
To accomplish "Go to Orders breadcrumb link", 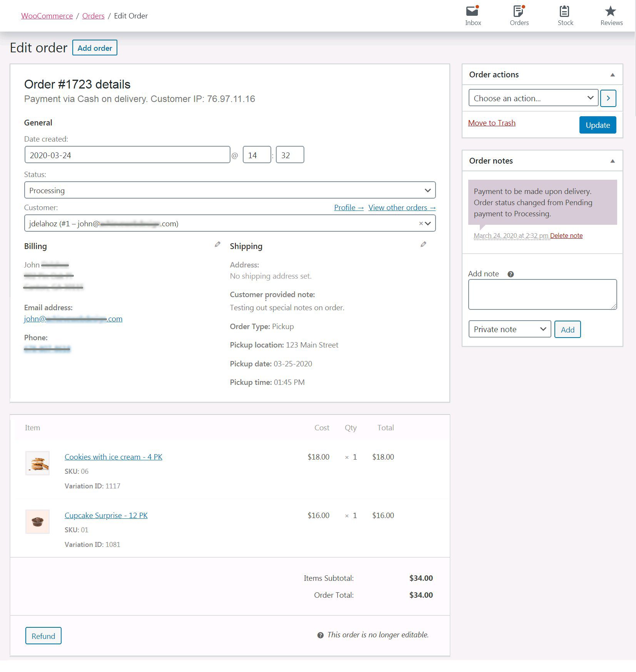I will point(93,16).
